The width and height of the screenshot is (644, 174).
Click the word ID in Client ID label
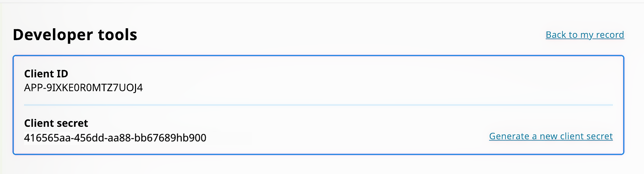tap(62, 74)
